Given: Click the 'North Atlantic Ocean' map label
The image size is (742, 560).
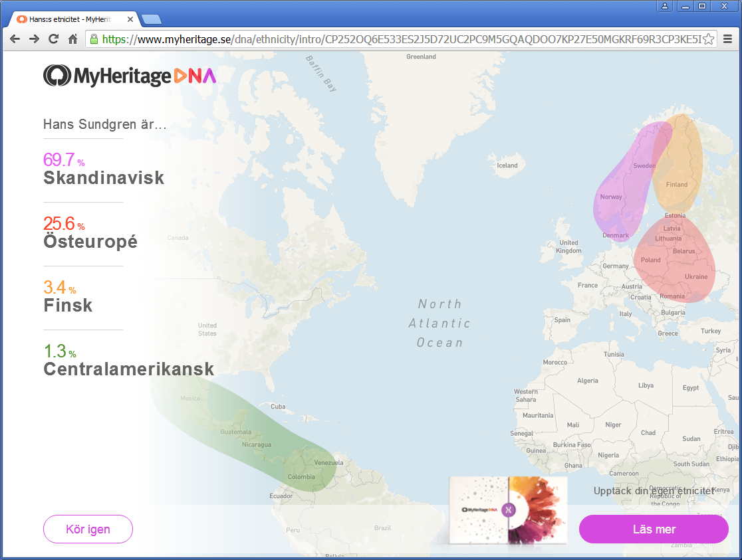Looking at the screenshot, I should tap(439, 324).
